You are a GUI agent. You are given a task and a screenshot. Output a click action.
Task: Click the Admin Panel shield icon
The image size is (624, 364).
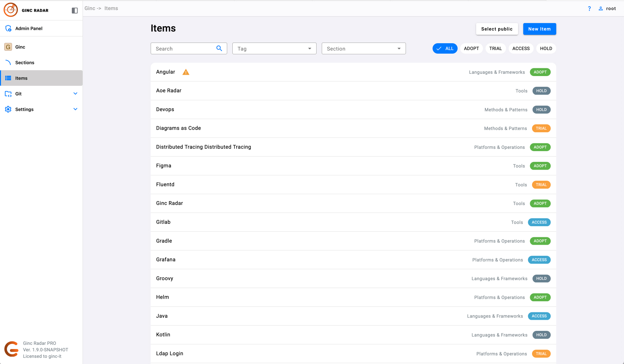click(8, 28)
